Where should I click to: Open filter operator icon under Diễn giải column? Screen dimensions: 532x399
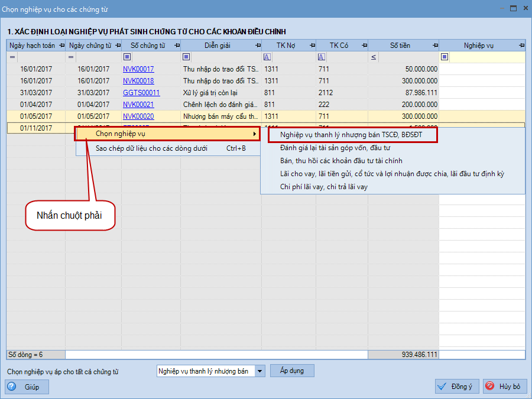[186, 57]
